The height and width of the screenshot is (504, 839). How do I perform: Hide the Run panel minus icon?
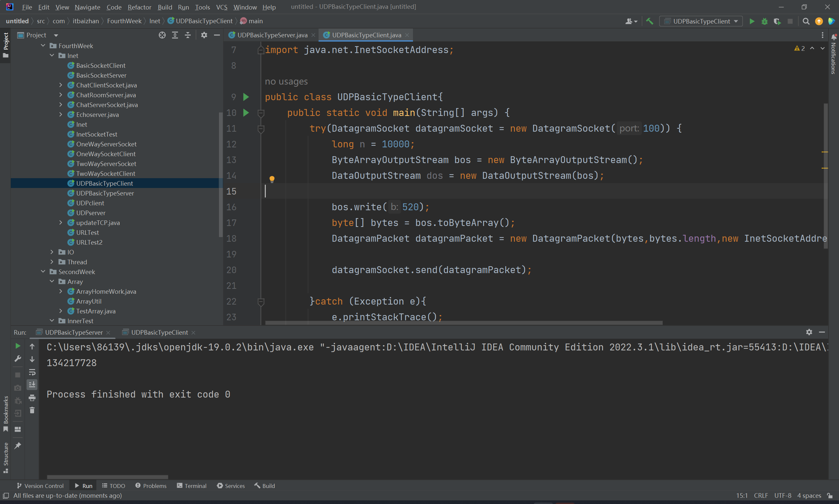pyautogui.click(x=822, y=332)
